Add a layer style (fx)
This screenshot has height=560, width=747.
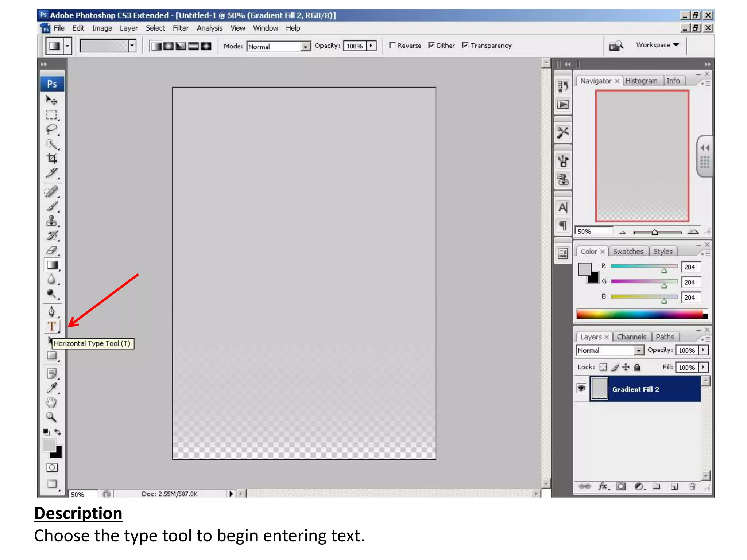(x=603, y=486)
